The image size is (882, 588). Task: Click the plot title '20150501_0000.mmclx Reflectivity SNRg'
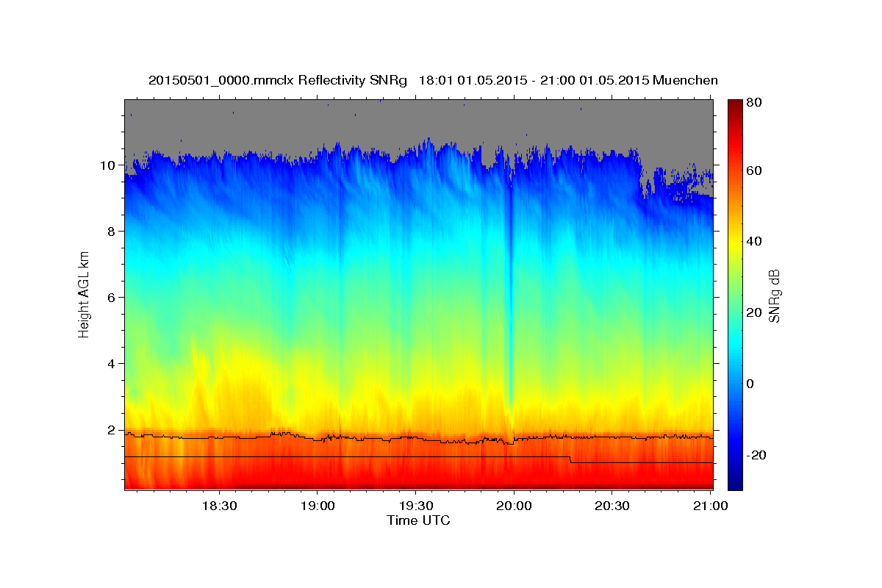coord(278,80)
